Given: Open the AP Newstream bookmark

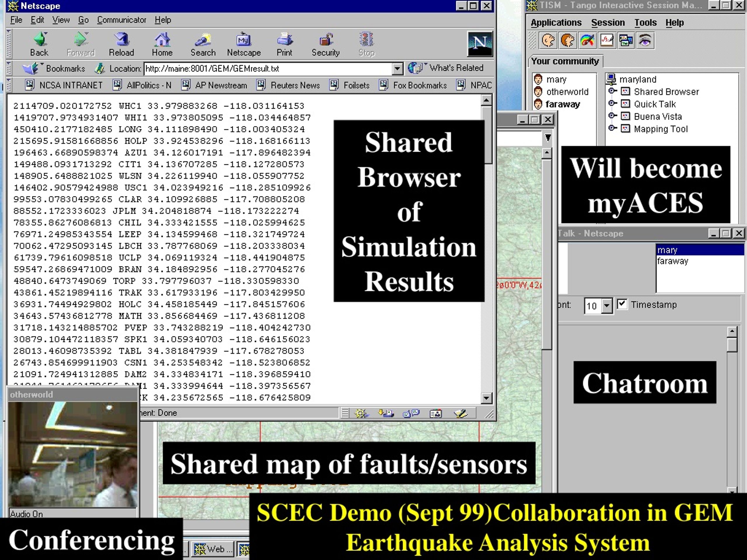Looking at the screenshot, I should coord(214,85).
